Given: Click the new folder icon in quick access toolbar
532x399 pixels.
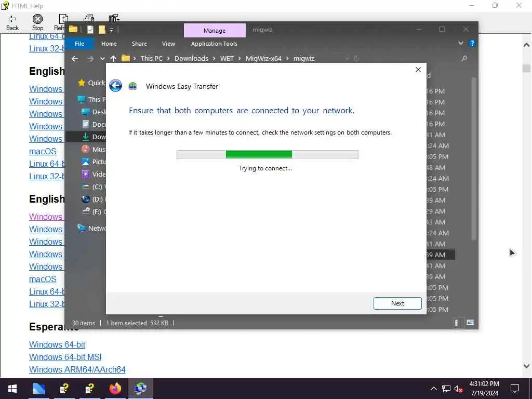Looking at the screenshot, I should (x=102, y=30).
